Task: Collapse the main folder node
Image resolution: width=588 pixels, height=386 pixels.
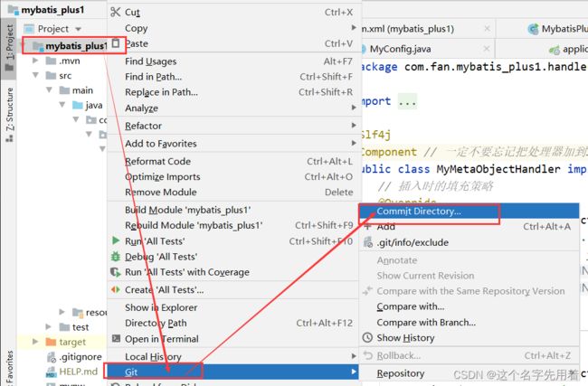Action: click(49, 89)
